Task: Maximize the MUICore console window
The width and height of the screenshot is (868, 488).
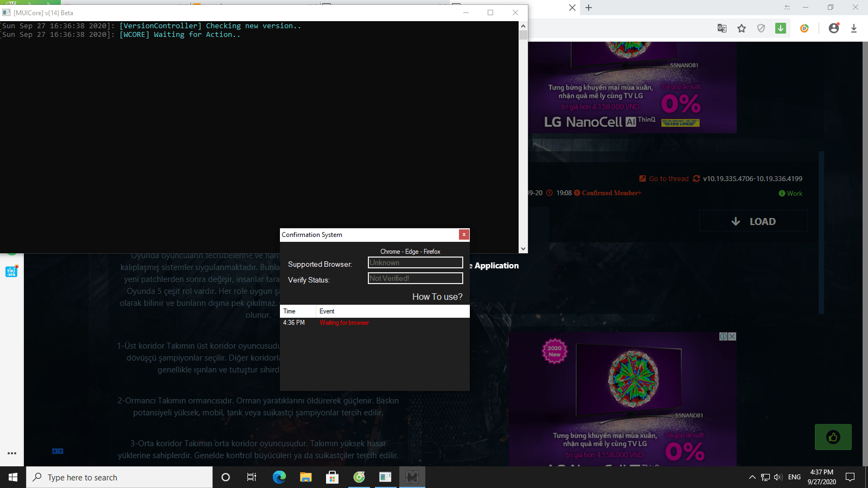Action: click(x=490, y=12)
